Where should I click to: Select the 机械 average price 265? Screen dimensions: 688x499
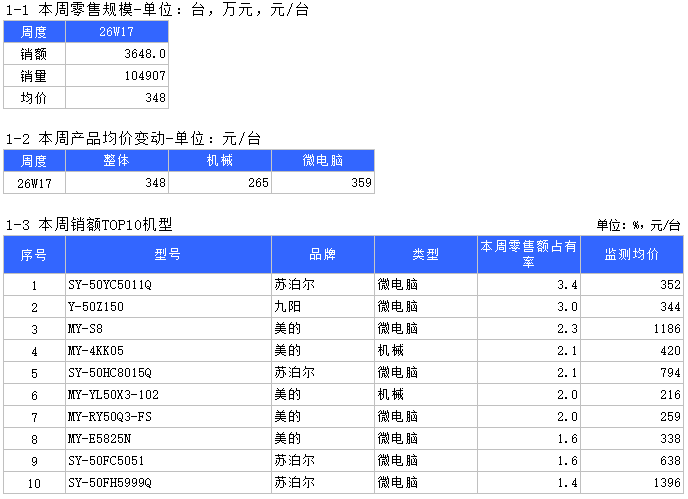(x=258, y=183)
